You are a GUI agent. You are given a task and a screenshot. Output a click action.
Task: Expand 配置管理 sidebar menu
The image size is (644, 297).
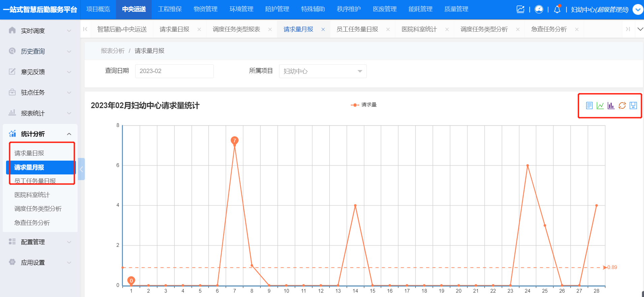point(69,242)
